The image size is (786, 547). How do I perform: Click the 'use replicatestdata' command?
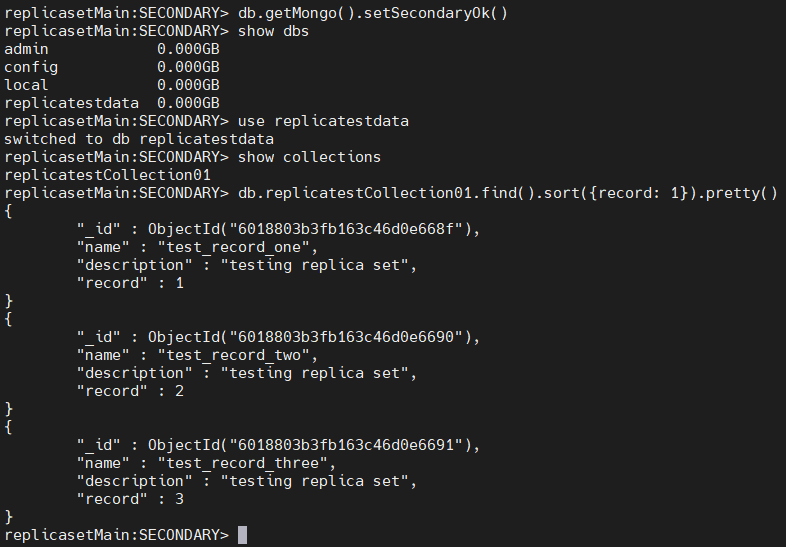coord(323,121)
